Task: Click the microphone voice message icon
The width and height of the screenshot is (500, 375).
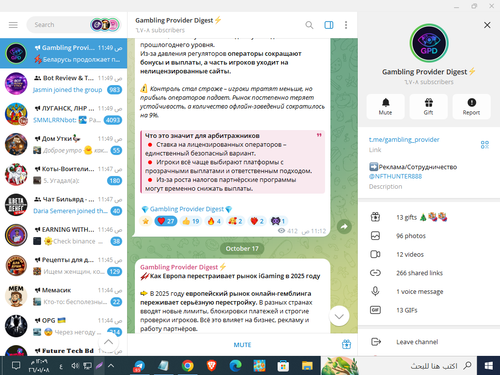Action: [x=375, y=291]
